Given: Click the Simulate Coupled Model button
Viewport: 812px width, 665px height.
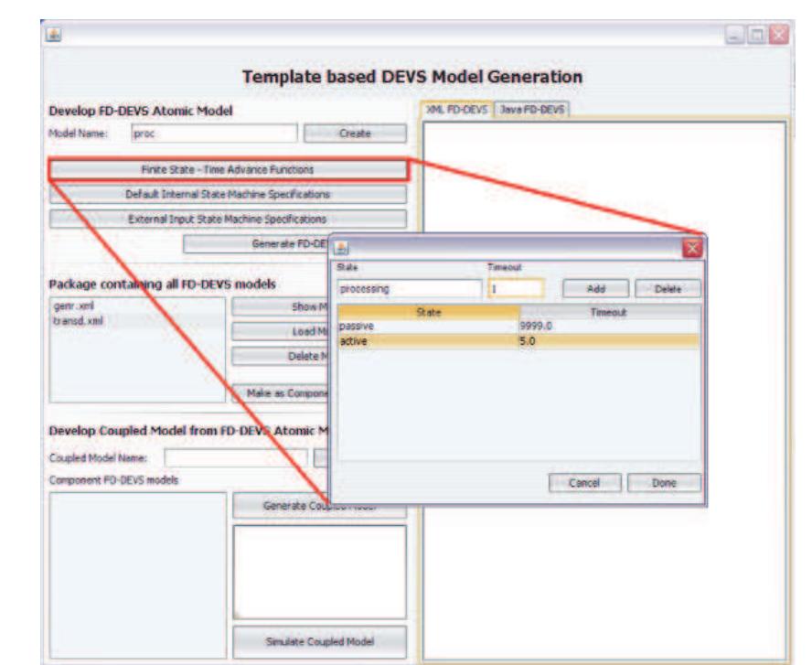Looking at the screenshot, I should tap(319, 642).
